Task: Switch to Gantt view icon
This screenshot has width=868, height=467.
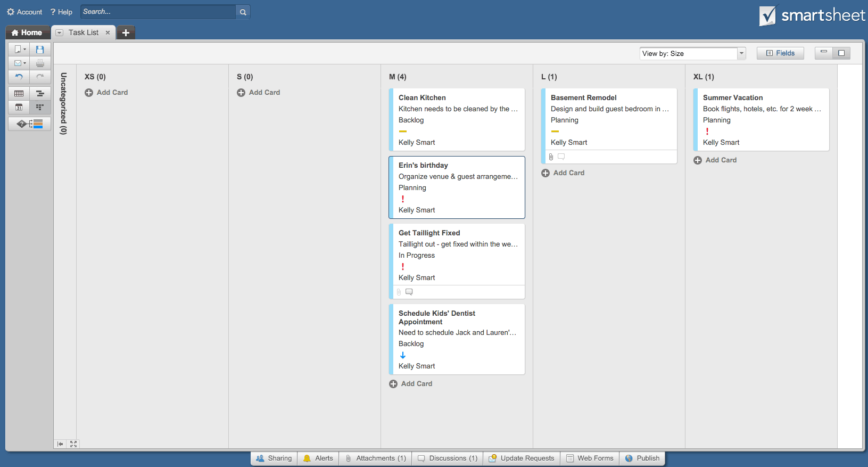Action: coord(40,94)
